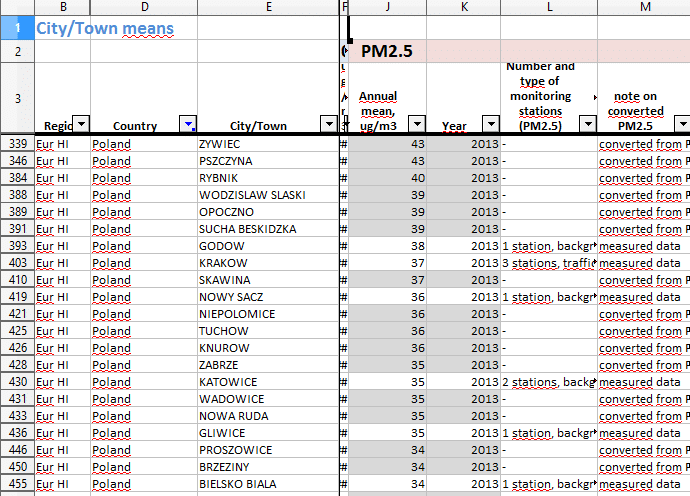Click column D header

[143, 7]
